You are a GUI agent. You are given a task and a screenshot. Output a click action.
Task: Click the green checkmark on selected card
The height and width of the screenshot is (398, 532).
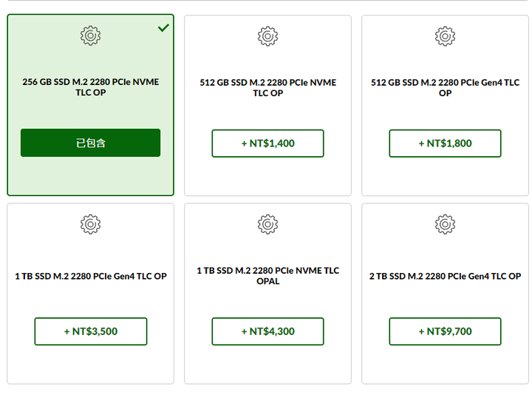click(163, 27)
